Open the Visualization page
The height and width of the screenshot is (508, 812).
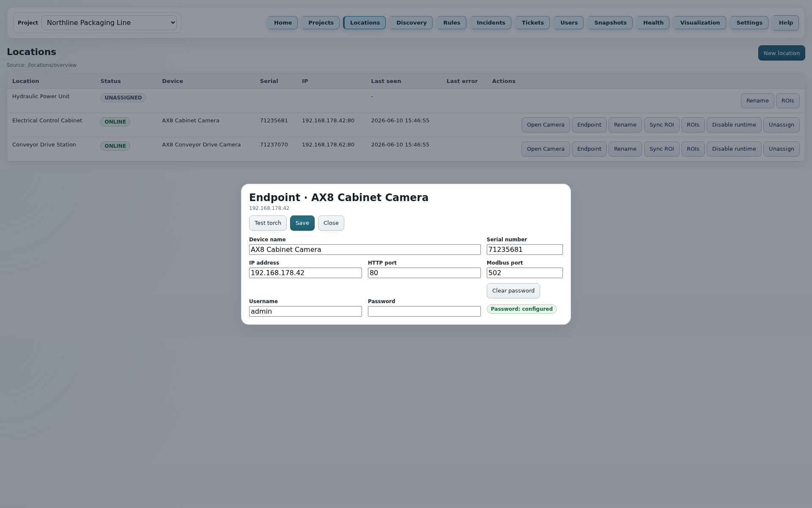click(700, 23)
